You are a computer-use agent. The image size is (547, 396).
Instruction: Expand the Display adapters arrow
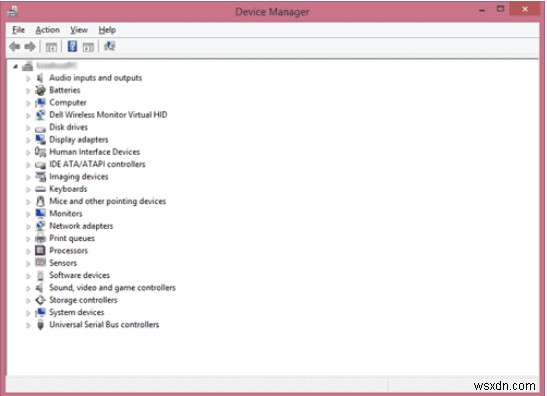click(28, 140)
